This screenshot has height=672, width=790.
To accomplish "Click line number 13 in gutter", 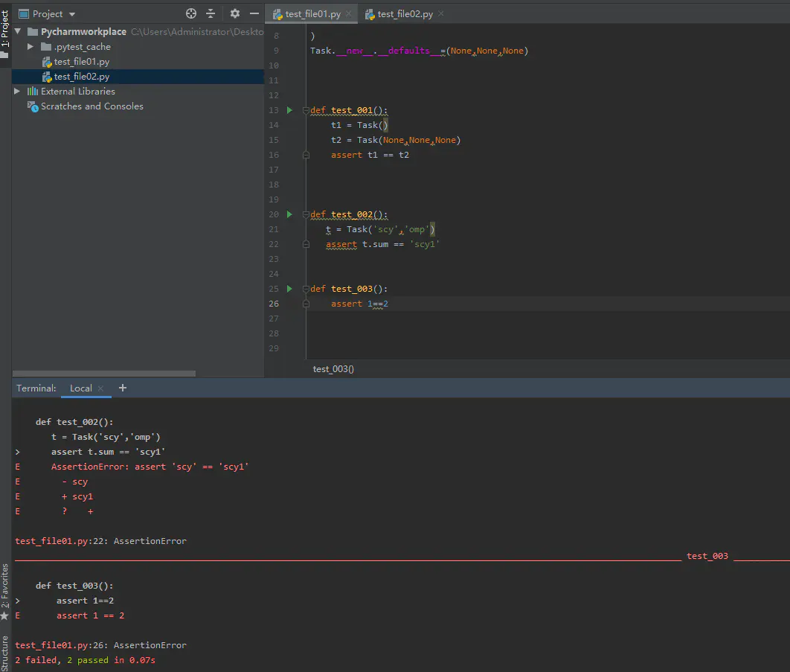I will tap(274, 110).
